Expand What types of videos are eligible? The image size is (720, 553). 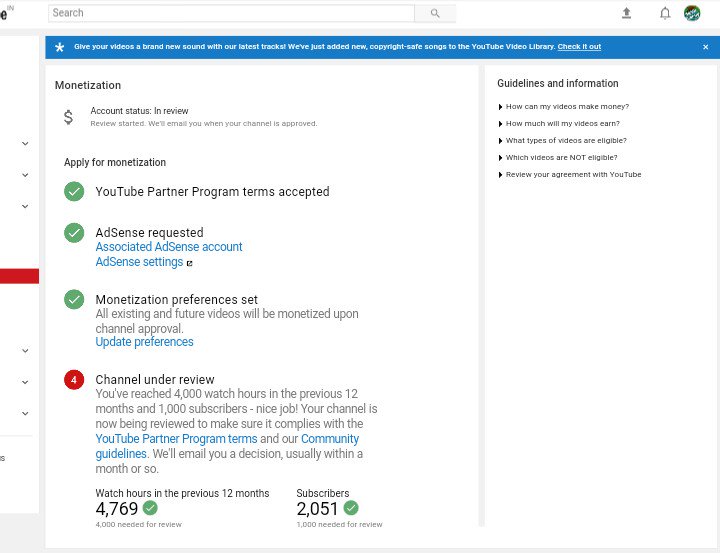562,141
